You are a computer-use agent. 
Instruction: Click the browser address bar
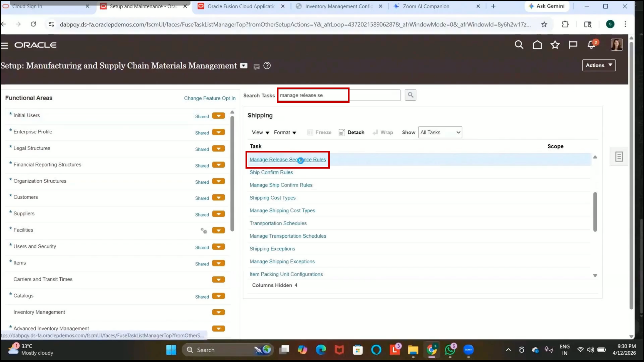tap(295, 24)
